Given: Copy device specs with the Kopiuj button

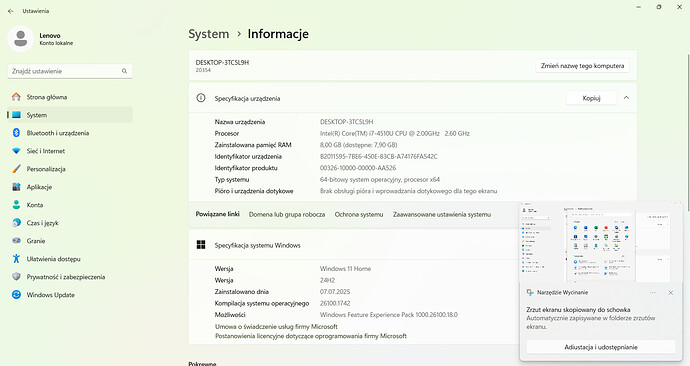Looking at the screenshot, I should pos(591,98).
